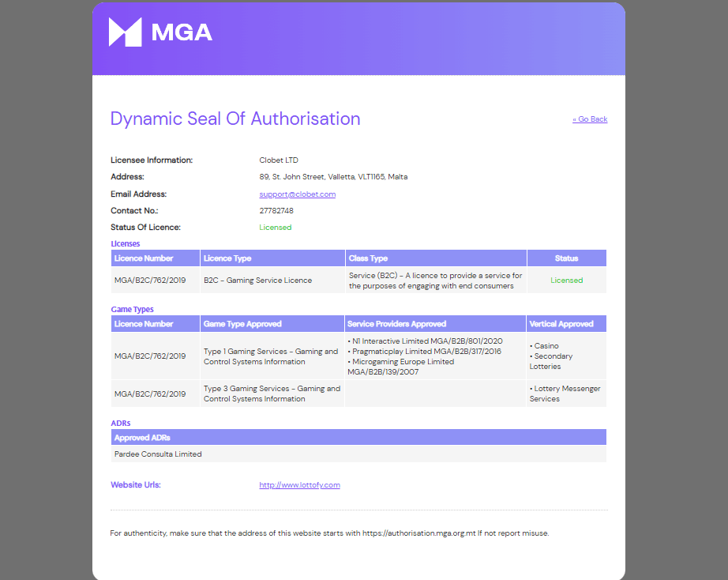
Task: Follow the Go Back link
Action: click(590, 119)
